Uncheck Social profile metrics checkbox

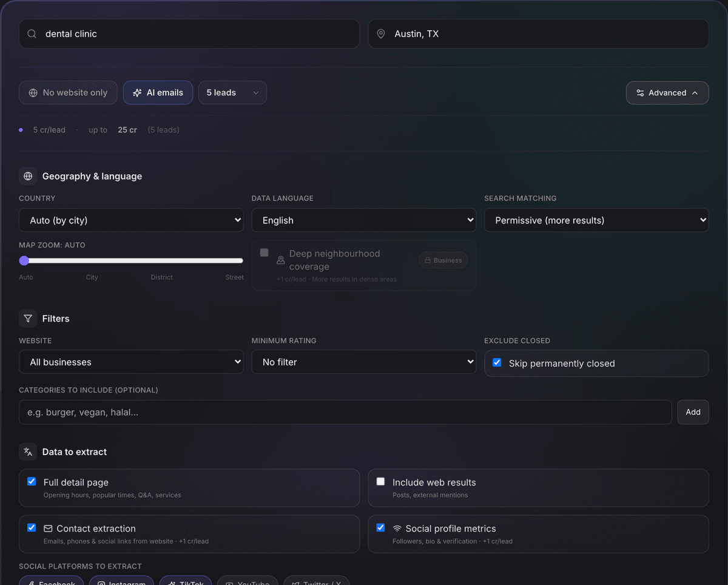(x=380, y=527)
